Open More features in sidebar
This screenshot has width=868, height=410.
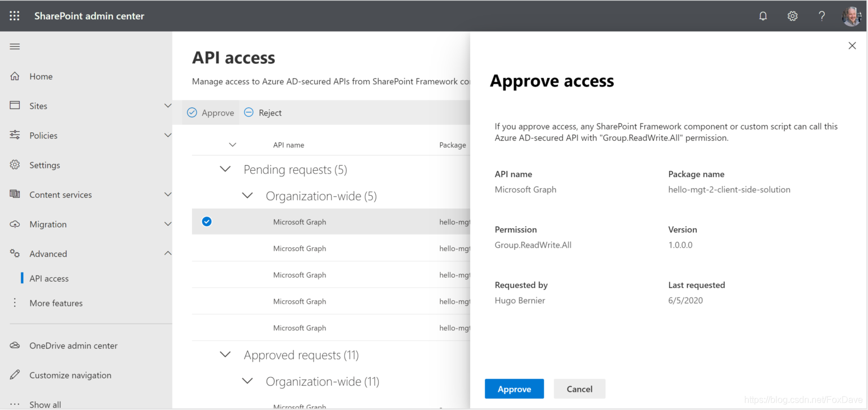click(x=56, y=303)
